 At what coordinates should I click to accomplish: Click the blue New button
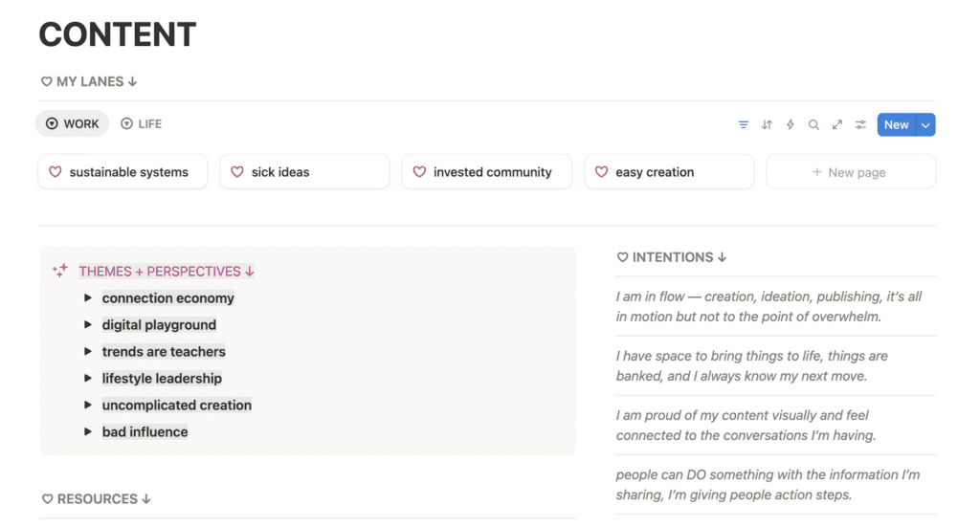(896, 124)
